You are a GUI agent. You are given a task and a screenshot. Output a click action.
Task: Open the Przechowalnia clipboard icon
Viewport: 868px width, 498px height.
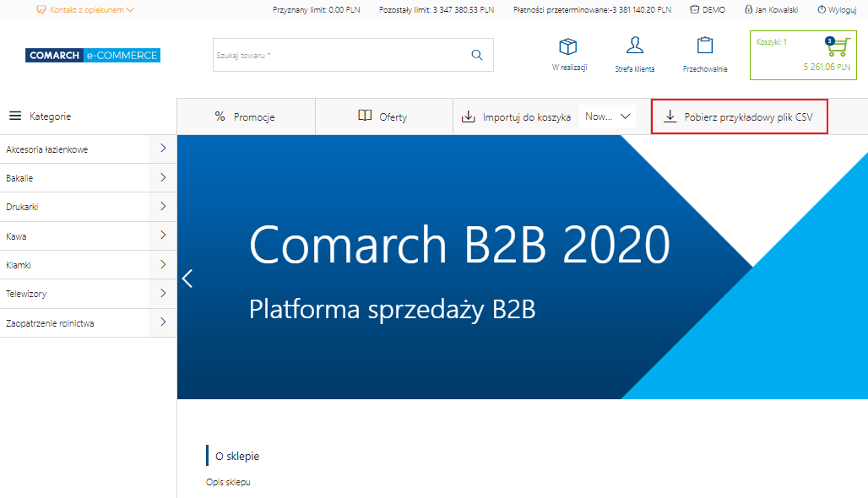click(x=705, y=46)
